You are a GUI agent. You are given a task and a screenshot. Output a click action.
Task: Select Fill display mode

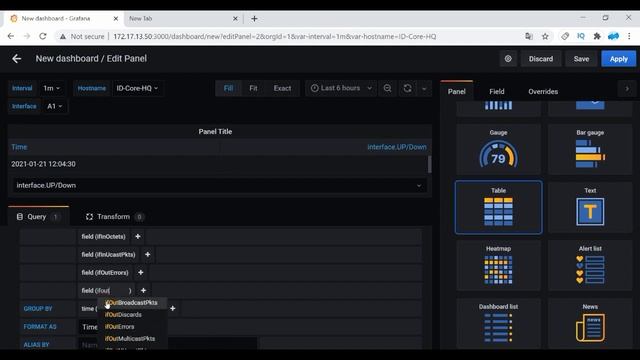click(228, 88)
